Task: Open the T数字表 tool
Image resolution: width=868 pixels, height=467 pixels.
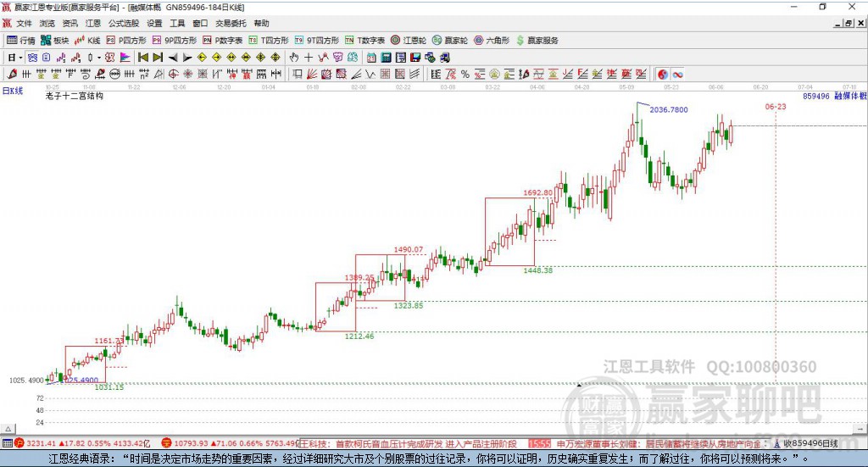Action: pos(364,41)
